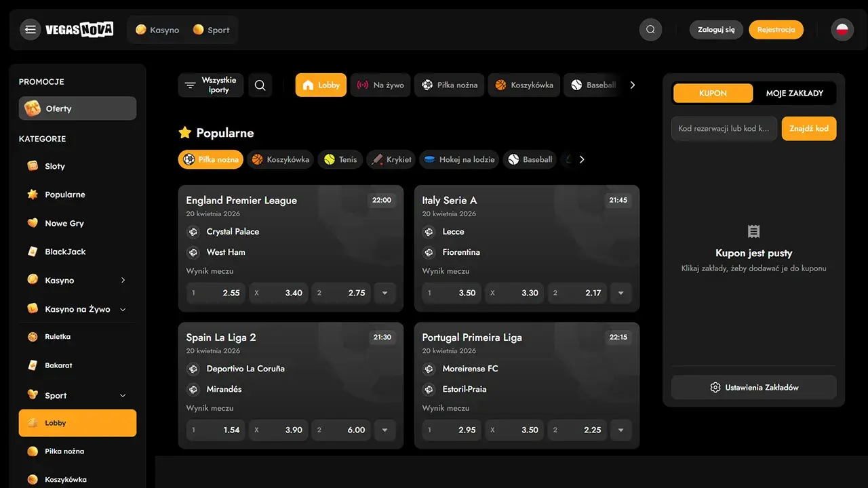Viewport: 868px width, 488px height.
Task: Click the Mirandés team icon
Action: (x=193, y=389)
